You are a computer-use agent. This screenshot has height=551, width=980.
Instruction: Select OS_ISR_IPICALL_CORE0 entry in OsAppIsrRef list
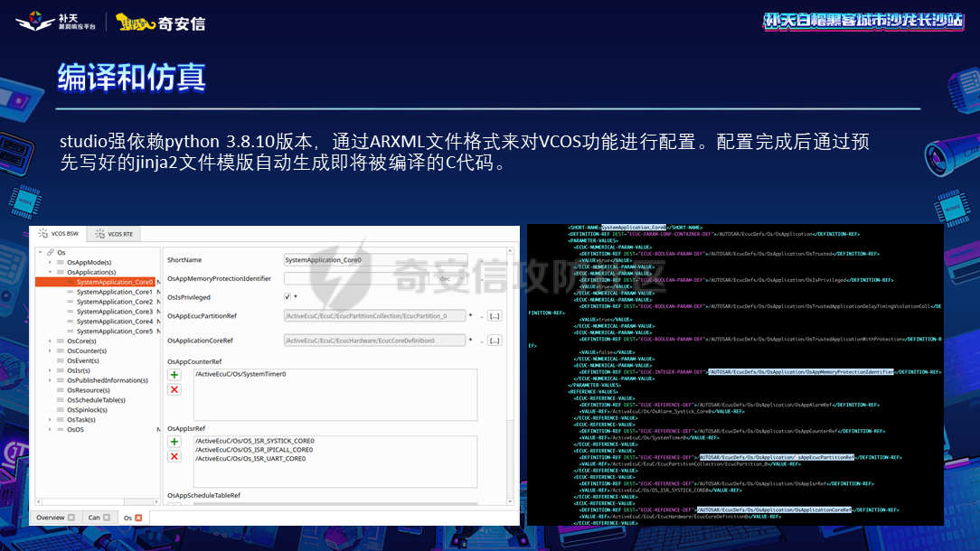[254, 450]
